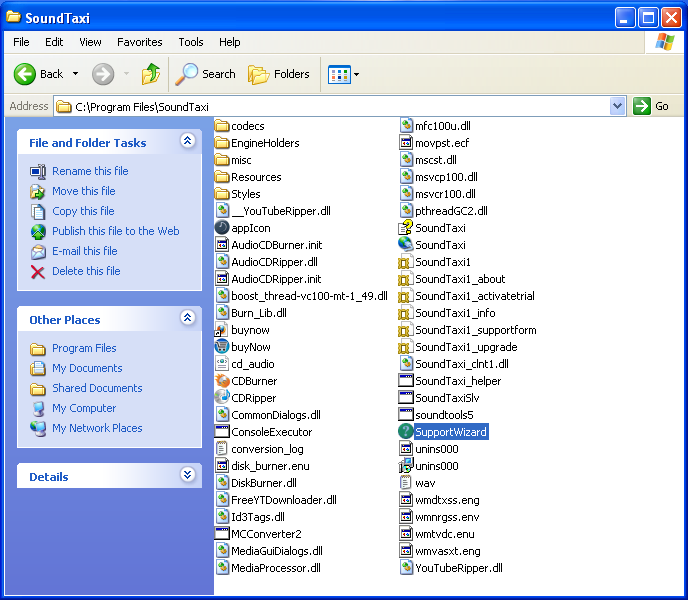Screen dimensions: 688x600
Task: Open the File menu
Action: click(x=21, y=42)
